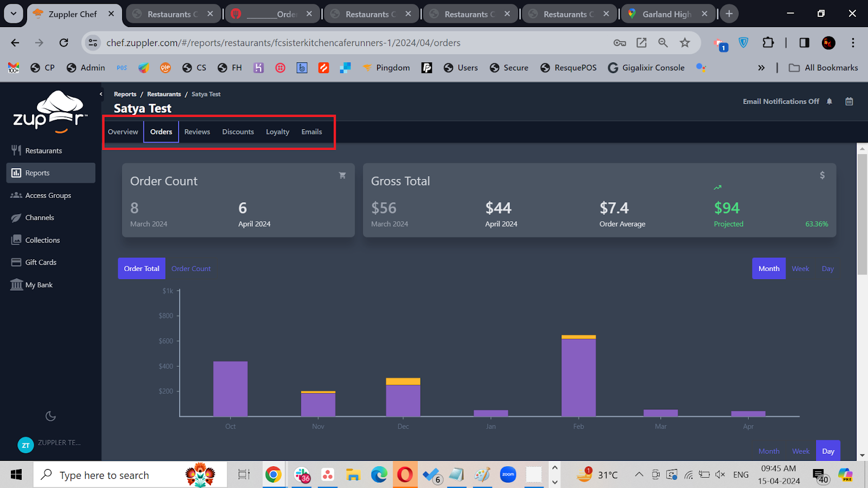This screenshot has width=868, height=488.
Task: Select the Orders tab
Action: click(x=161, y=132)
